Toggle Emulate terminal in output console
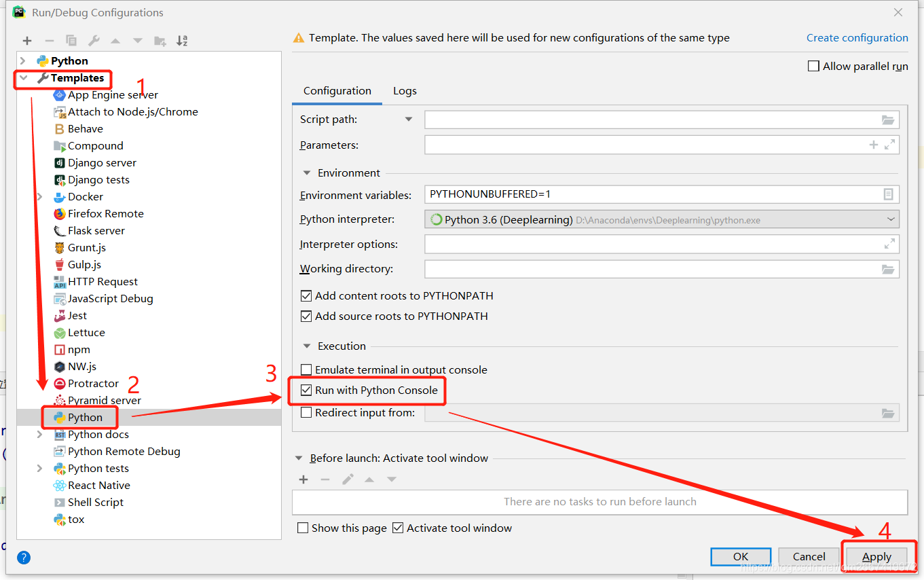Screen dimensions: 924x580 [306, 370]
